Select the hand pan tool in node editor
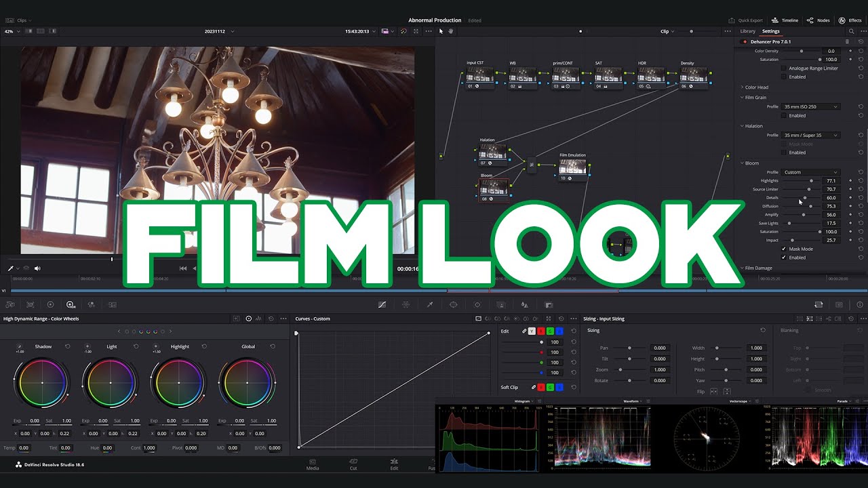Viewport: 868px width, 488px height. pos(450,31)
